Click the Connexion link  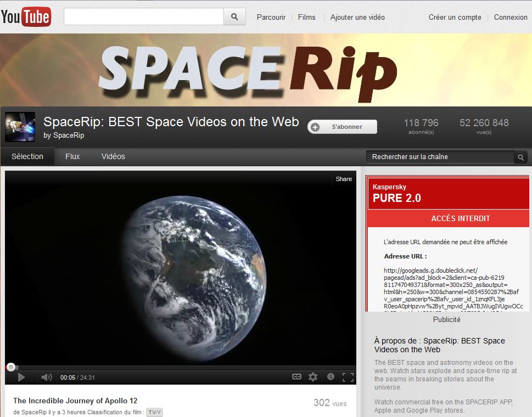coord(511,18)
